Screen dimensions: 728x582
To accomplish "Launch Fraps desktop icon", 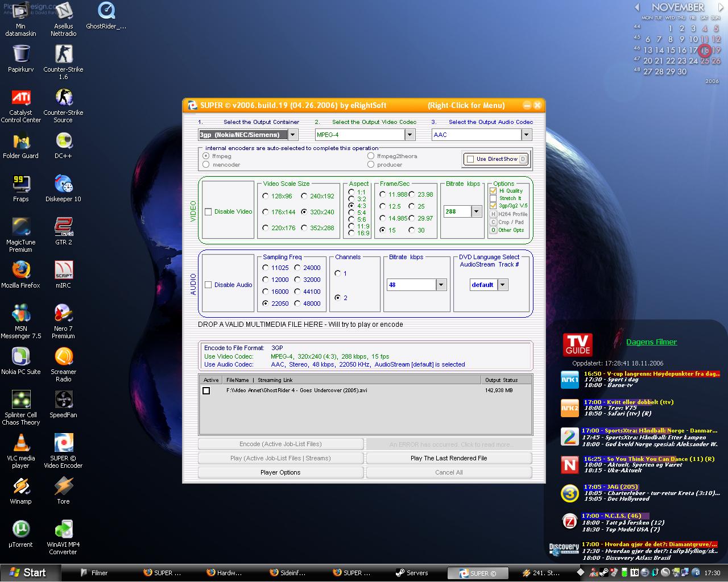I will (x=21, y=189).
